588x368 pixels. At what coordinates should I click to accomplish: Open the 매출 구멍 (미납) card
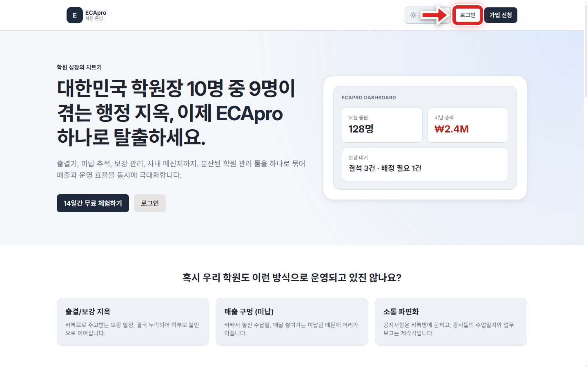(292, 322)
